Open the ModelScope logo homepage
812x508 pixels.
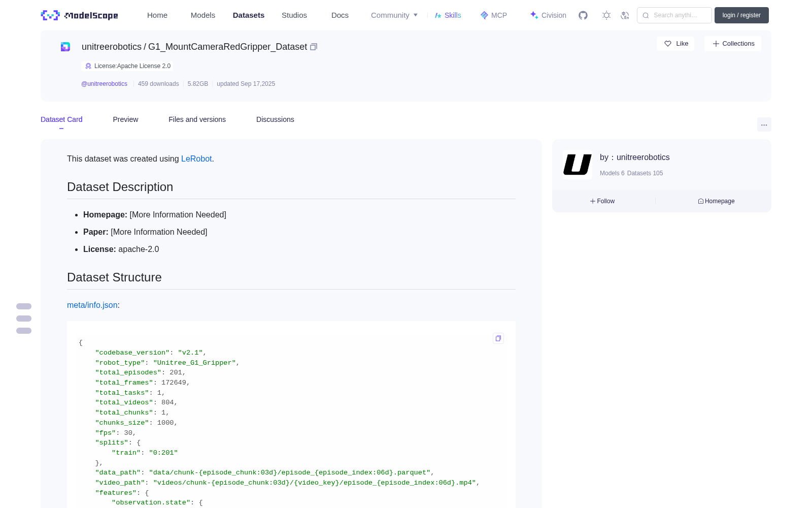coord(80,15)
